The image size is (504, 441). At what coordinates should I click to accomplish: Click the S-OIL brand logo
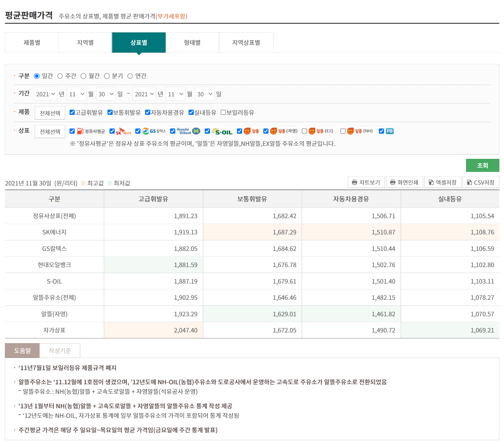[x=222, y=132]
